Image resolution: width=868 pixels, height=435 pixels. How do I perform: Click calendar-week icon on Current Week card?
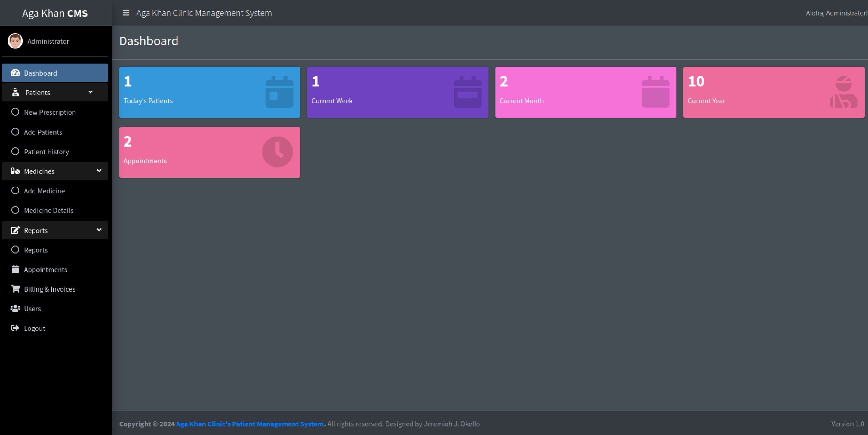[x=467, y=92]
